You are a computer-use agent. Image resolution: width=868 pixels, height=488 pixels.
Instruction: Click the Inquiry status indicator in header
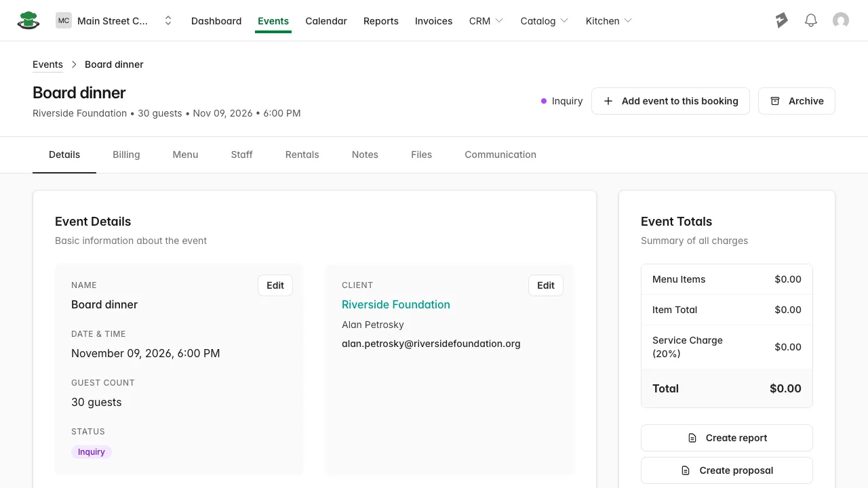[x=561, y=101]
